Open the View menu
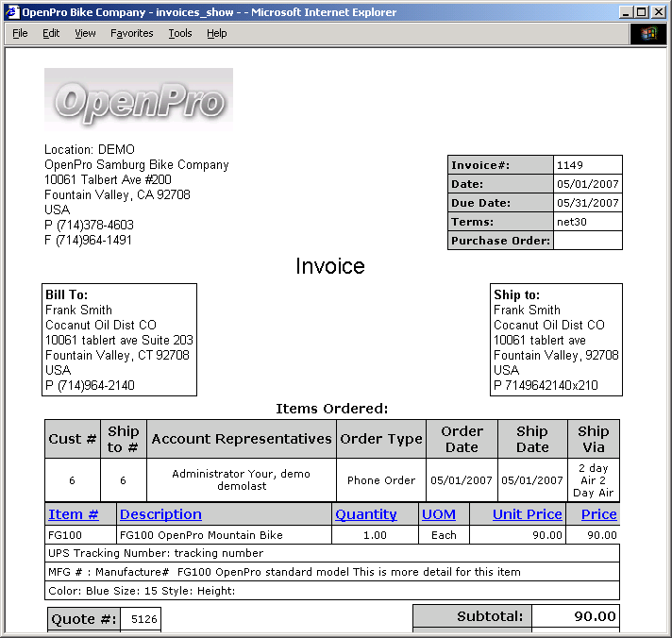 click(85, 33)
